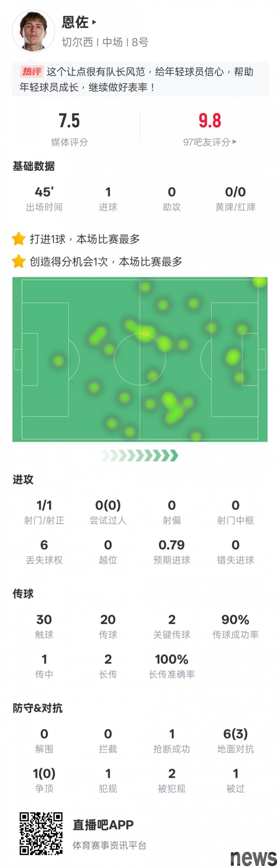Tap the red 热评 badge
280x868 pixels.
[32, 71]
